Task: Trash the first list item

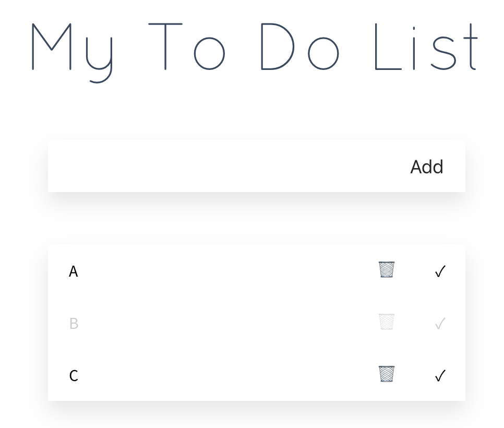Action: click(x=387, y=270)
